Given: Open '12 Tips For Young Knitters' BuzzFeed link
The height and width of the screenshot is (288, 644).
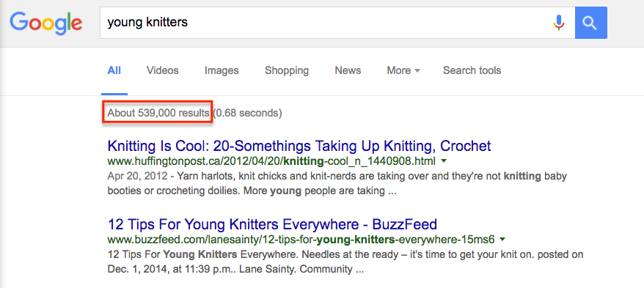Looking at the screenshot, I should tap(272, 224).
